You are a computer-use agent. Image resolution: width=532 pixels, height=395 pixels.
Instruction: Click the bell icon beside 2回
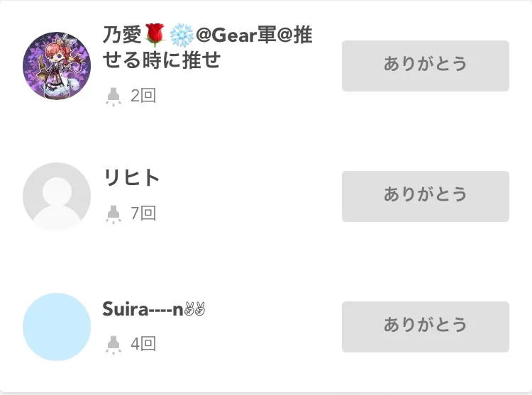point(113,96)
